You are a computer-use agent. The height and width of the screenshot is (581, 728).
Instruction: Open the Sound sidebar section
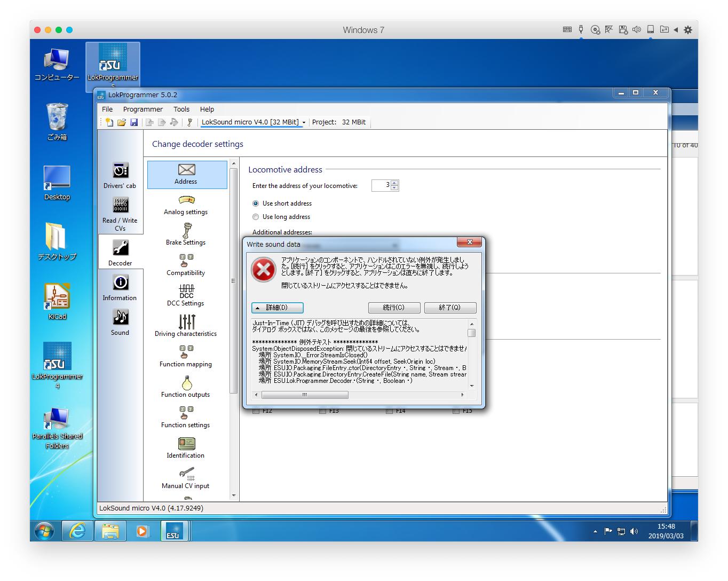pos(120,323)
